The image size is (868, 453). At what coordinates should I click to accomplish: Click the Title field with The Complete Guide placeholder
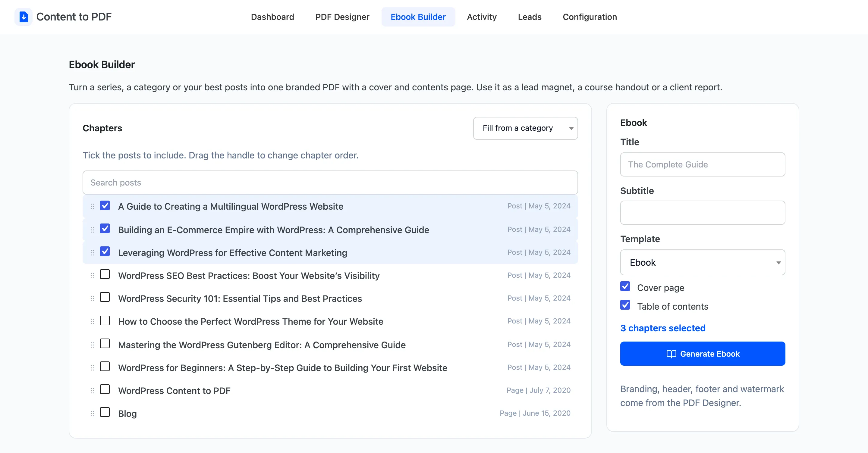click(x=703, y=164)
